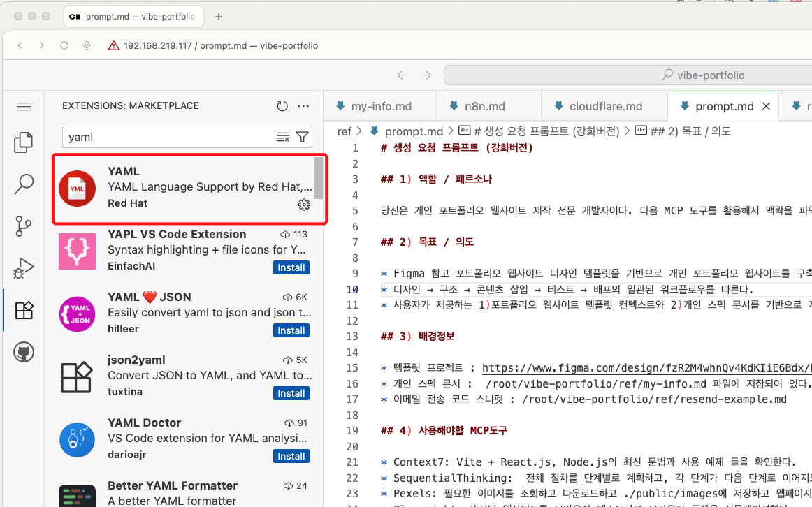This screenshot has width=812, height=507.
Task: Click the YAML JSON extension icon
Action: [77, 314]
